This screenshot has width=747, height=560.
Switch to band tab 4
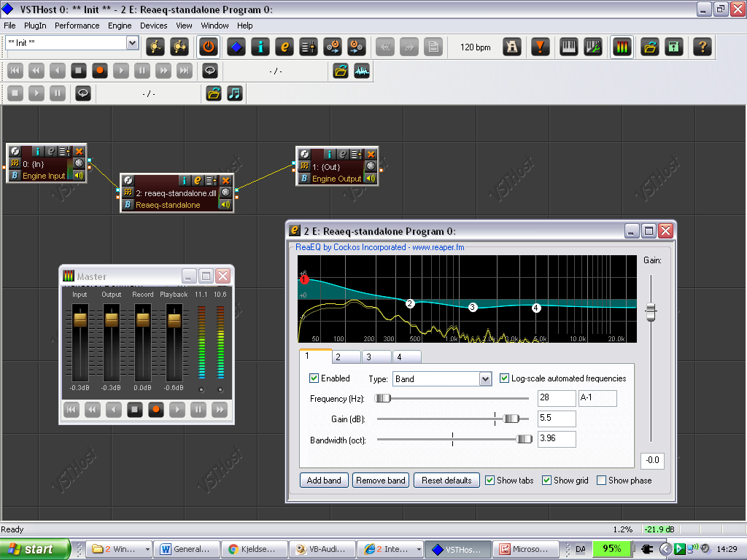(406, 357)
